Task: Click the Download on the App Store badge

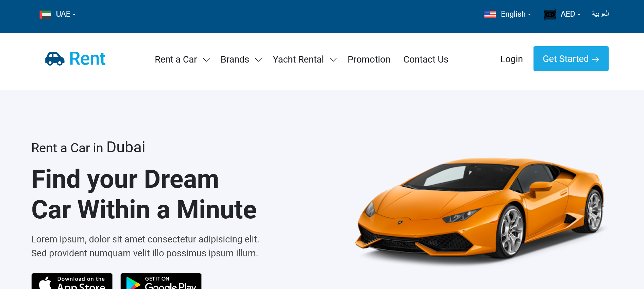Action: pyautogui.click(x=72, y=281)
